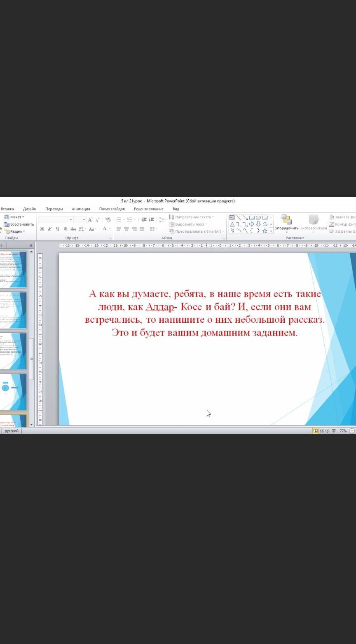Click the 77% zoom level indicator
This screenshot has width=356, height=644.
pos(343,431)
